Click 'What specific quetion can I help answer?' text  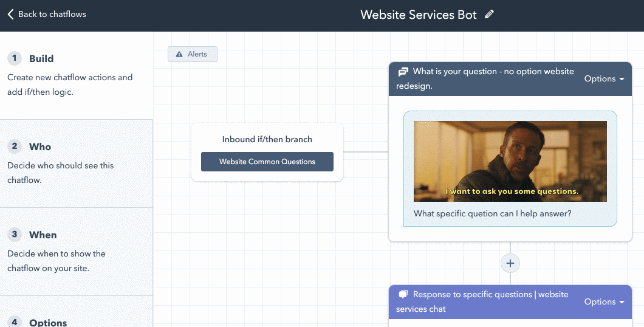coord(493,213)
